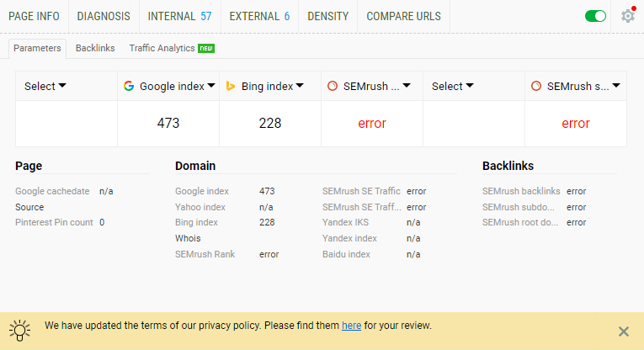Toggle the green extension on/off switch
644x350 pixels.
click(x=595, y=16)
